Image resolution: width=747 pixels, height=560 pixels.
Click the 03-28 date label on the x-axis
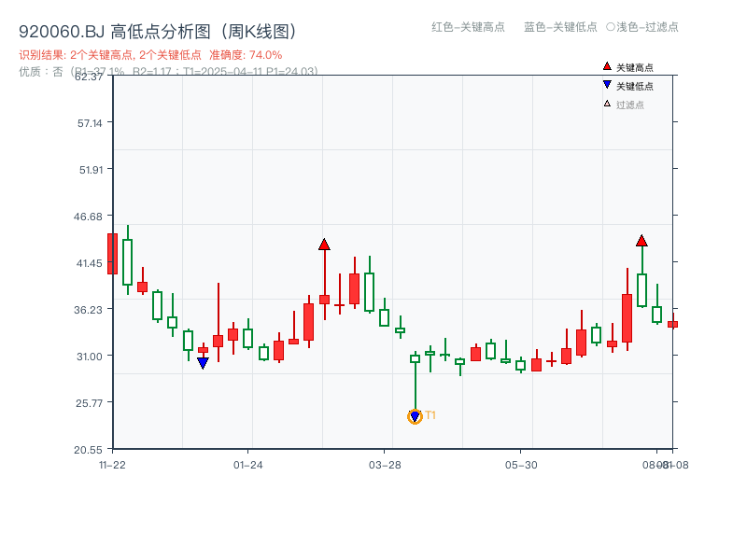coord(383,464)
